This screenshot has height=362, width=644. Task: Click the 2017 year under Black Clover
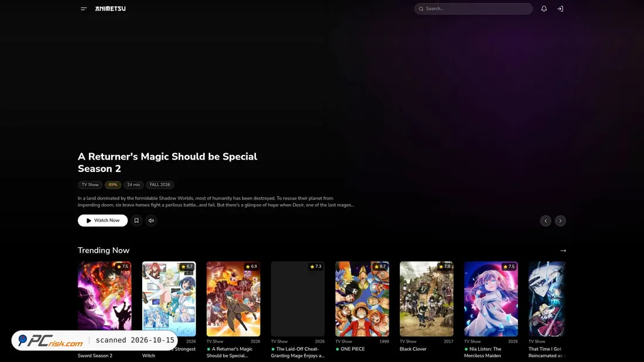click(x=448, y=342)
